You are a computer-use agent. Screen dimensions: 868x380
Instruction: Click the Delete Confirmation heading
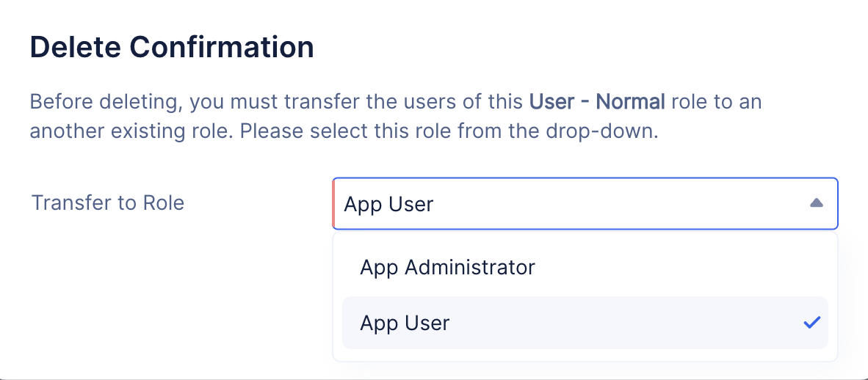(172, 47)
